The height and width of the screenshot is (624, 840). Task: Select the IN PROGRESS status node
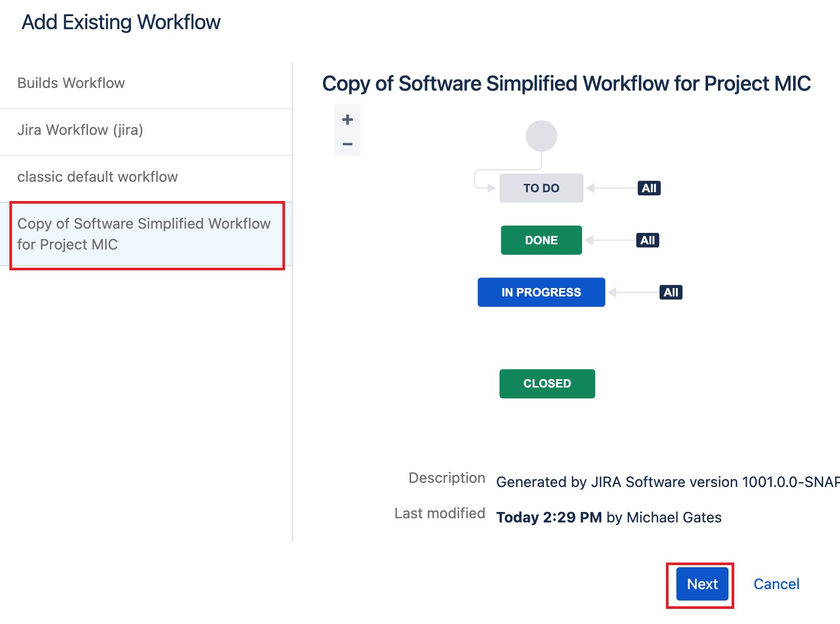click(541, 292)
